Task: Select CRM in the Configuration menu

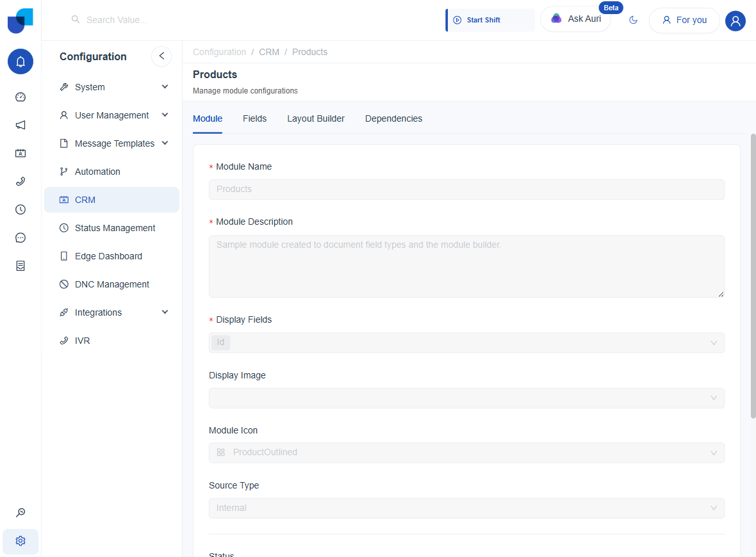Action: tap(111, 200)
